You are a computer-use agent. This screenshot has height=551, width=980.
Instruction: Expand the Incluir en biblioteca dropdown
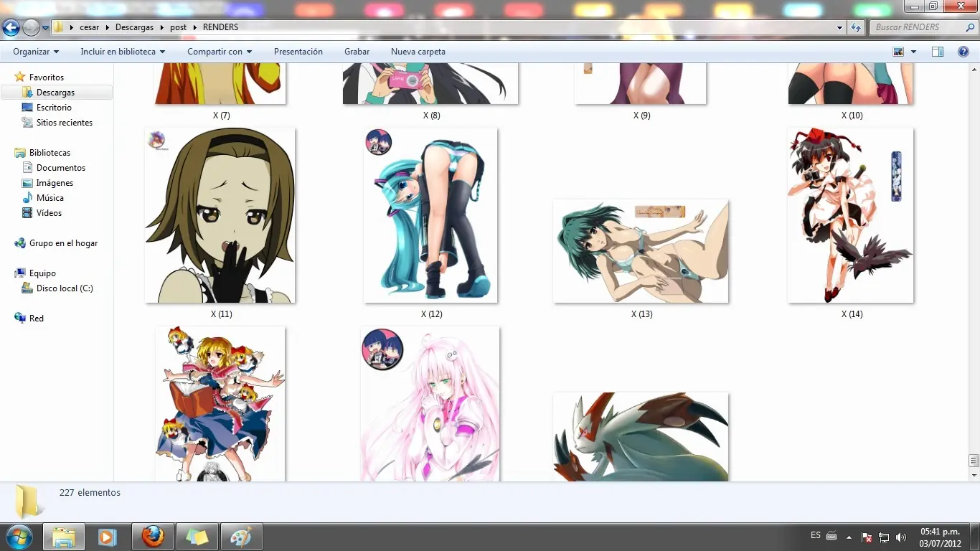123,52
